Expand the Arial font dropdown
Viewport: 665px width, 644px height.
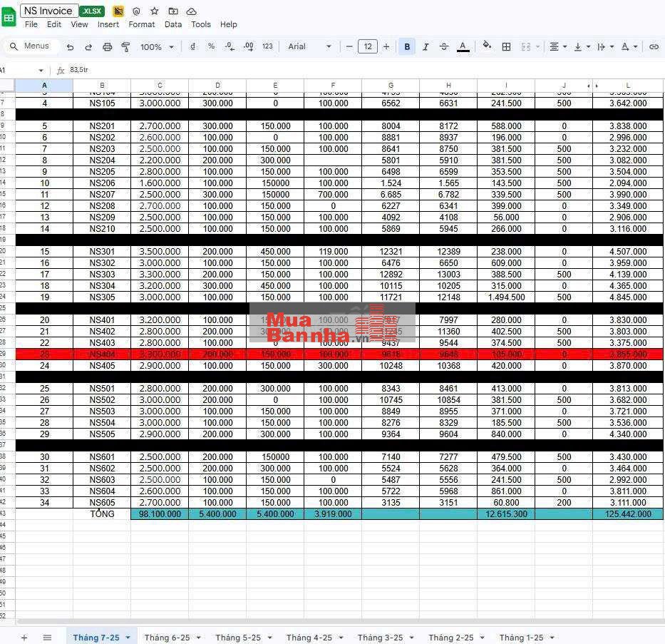tap(310, 47)
